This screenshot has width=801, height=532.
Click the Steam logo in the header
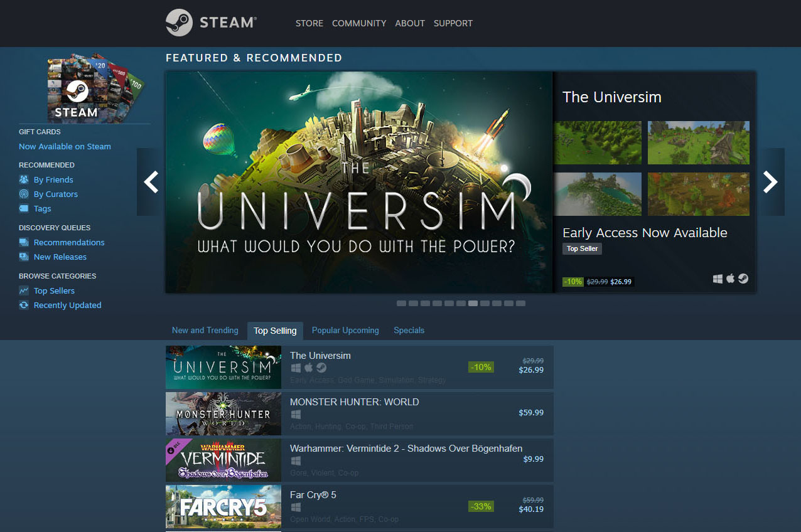tap(211, 23)
